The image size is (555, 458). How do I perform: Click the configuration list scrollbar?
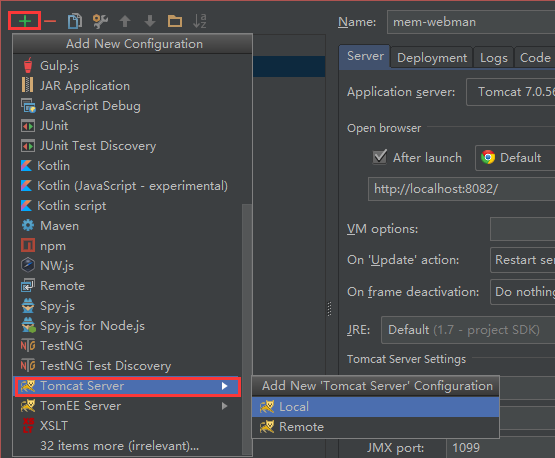(x=247, y=329)
